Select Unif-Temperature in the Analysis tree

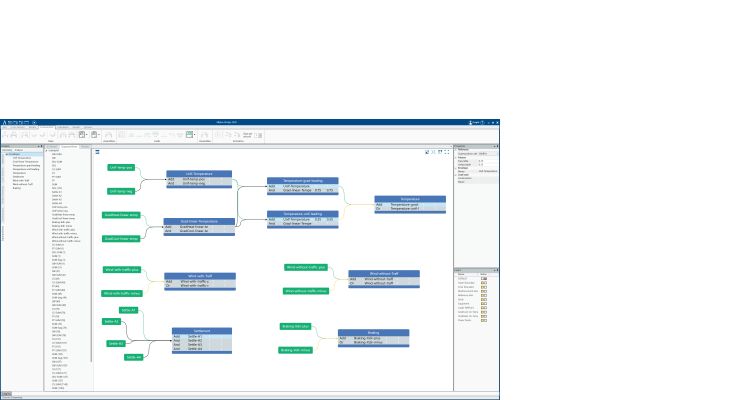tap(22, 158)
